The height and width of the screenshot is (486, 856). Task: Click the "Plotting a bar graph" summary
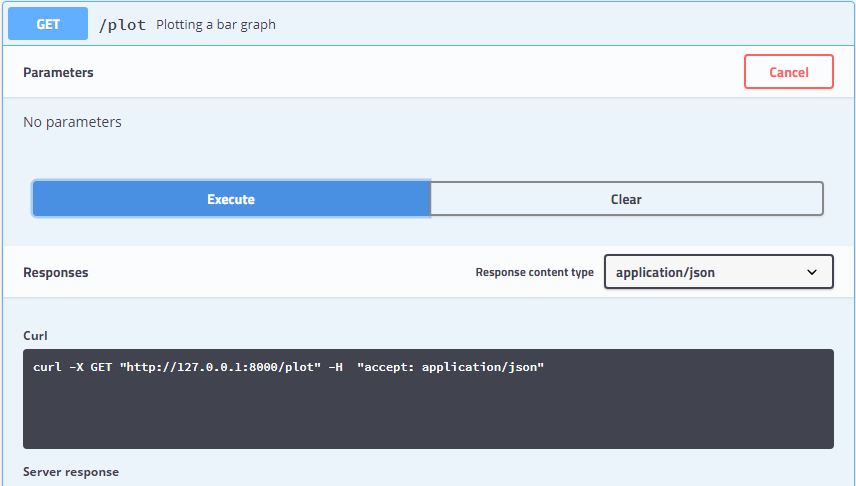point(216,24)
